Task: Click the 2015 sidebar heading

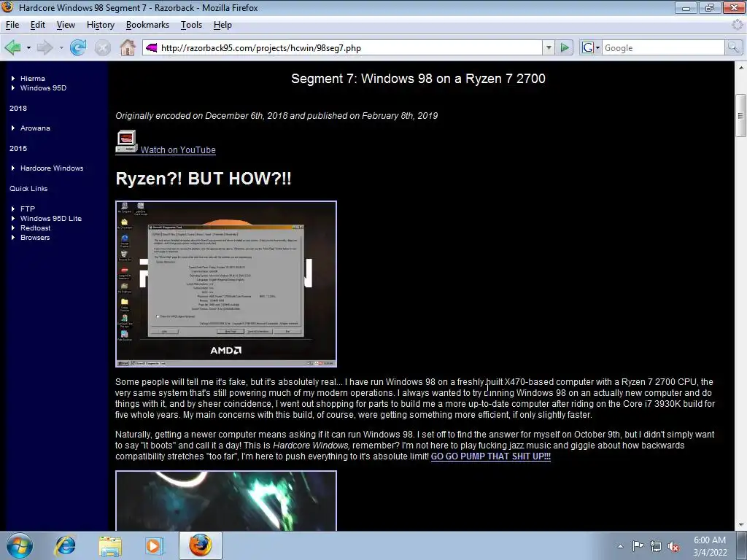Action: tap(18, 148)
